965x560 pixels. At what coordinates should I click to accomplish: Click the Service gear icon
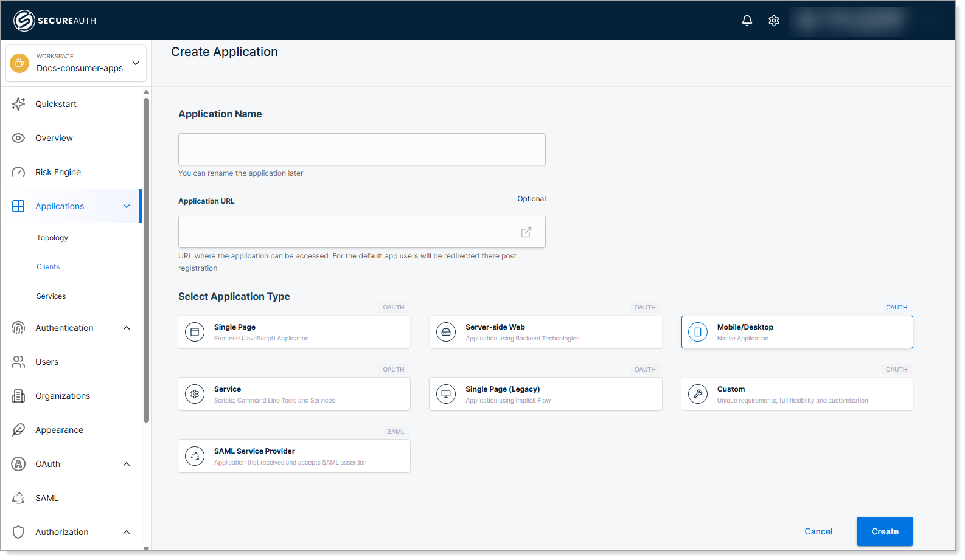(195, 394)
